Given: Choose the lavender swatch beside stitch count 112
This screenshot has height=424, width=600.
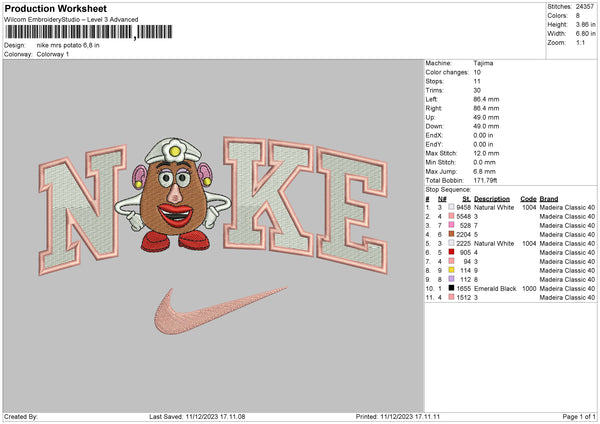Looking at the screenshot, I should click(x=452, y=279).
